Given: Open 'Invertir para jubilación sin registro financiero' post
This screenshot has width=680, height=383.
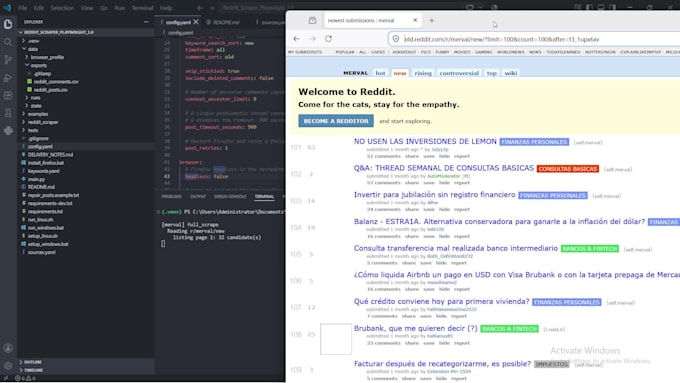Looking at the screenshot, I should 435,195.
